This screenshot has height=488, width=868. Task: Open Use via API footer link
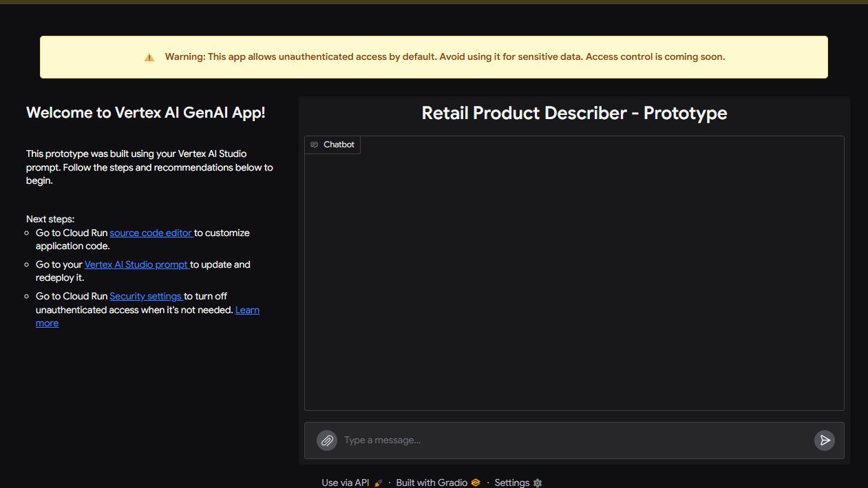[346, 482]
